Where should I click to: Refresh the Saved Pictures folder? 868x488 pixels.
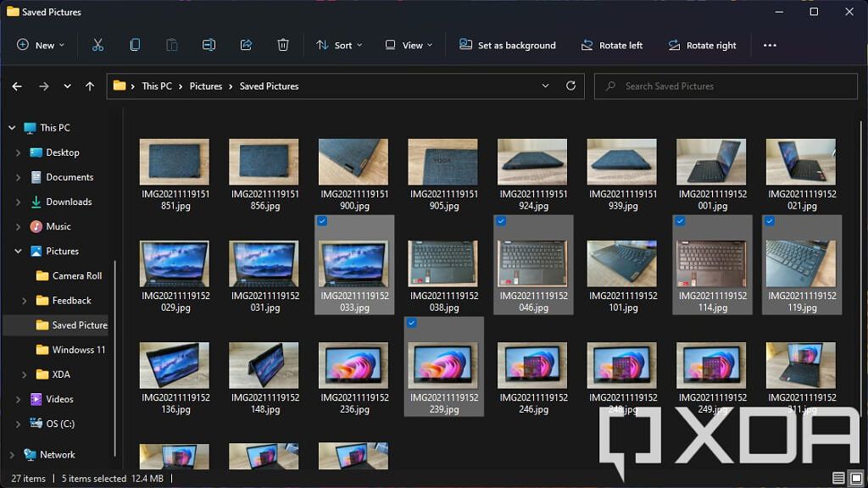pos(570,86)
